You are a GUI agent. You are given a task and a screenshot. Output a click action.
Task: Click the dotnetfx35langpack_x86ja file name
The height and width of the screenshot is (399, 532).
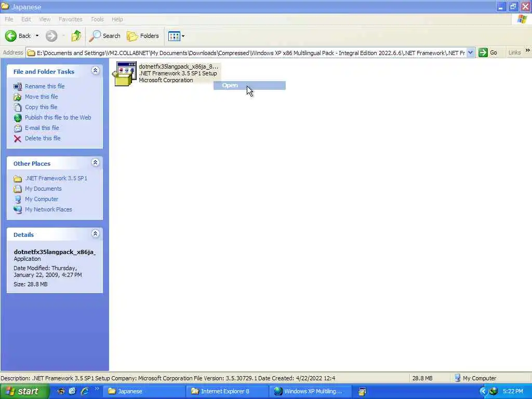coord(179,66)
